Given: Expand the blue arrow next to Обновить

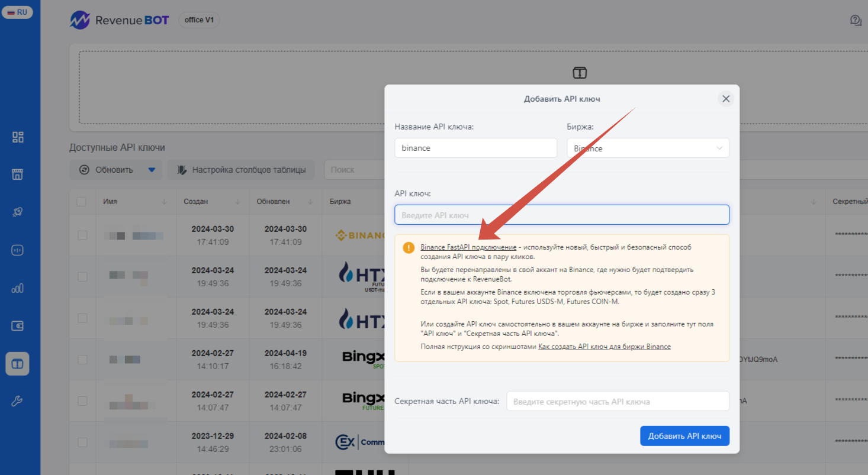Looking at the screenshot, I should [x=152, y=170].
